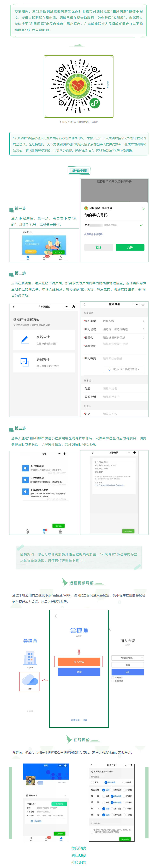Click the blue 加入 button
The image size is (159, 868).
click(128, 672)
